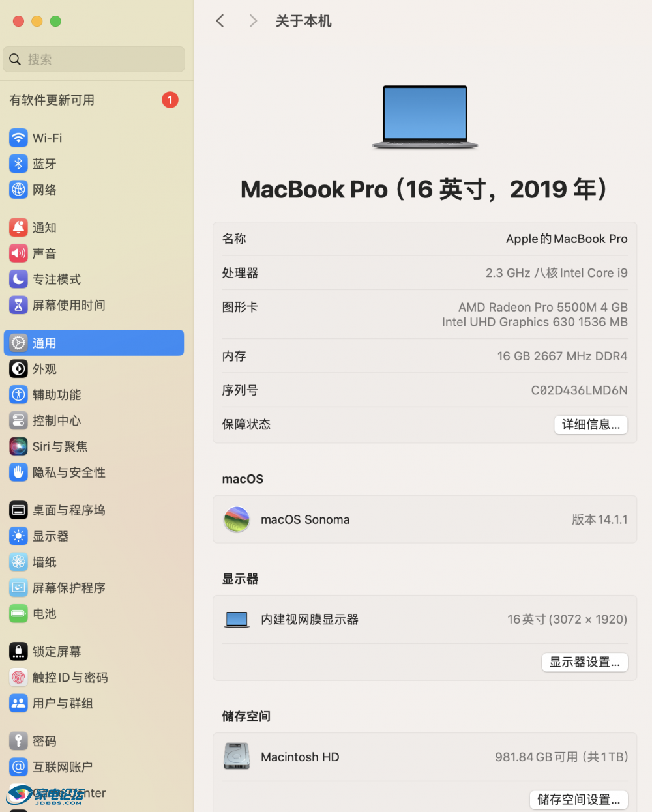The width and height of the screenshot is (652, 812).
Task: Click the Macintosh HD disk icon
Action: 237,757
